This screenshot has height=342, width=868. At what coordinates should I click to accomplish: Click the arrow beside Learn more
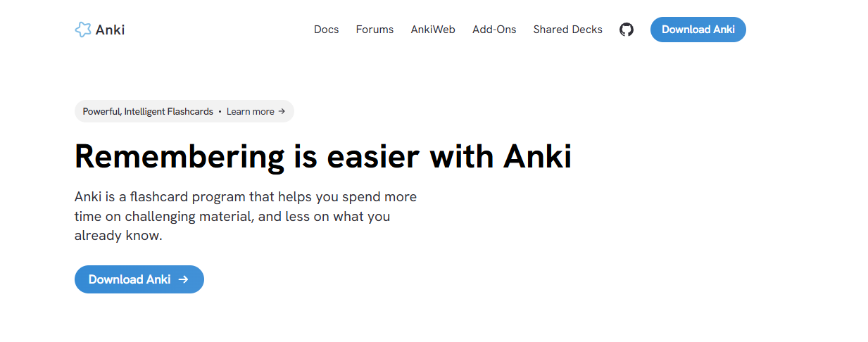(x=282, y=111)
